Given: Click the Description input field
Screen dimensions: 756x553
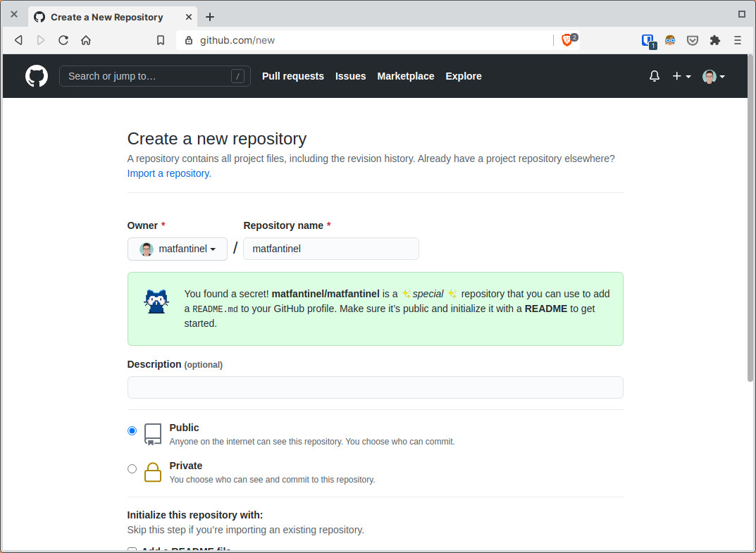Looking at the screenshot, I should [375, 387].
